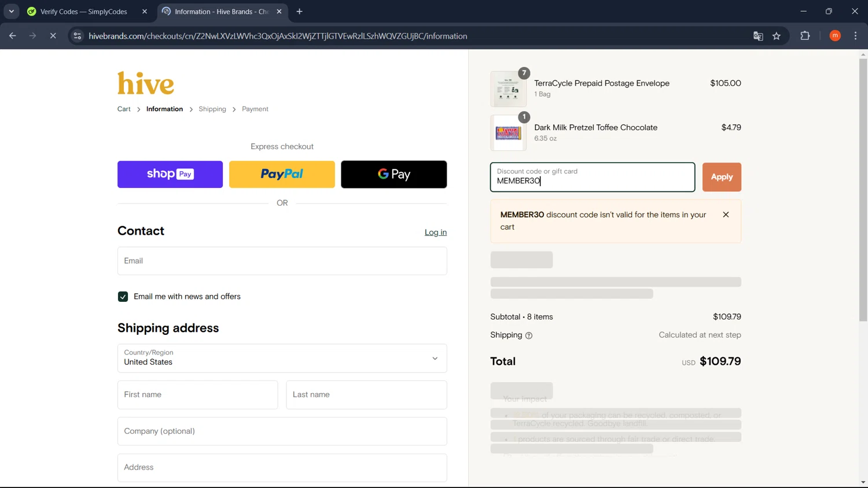Close the Information - Hive Brands tab
This screenshot has height=488, width=868.
[x=279, y=12]
